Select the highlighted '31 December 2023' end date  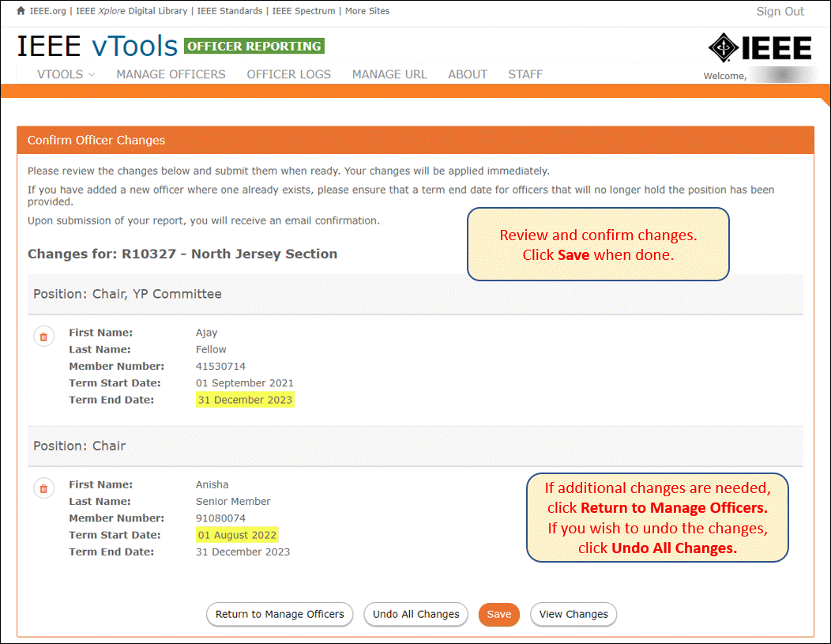click(245, 400)
